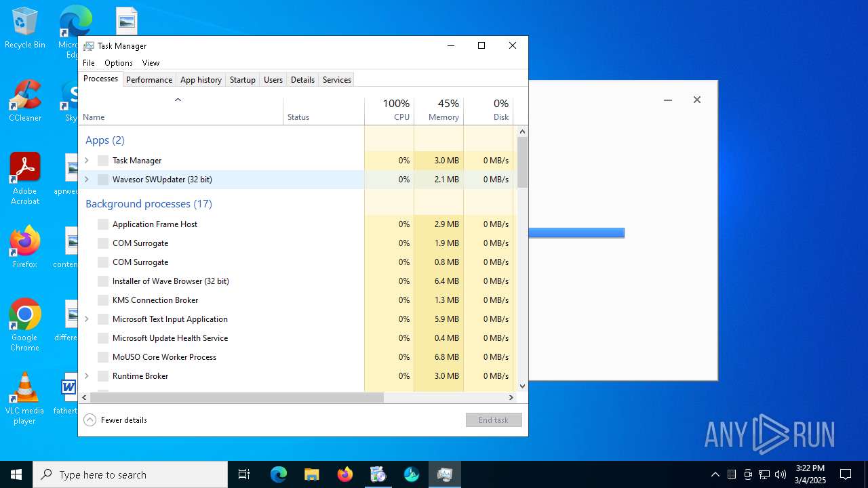Switch to the Details tab
This screenshot has width=868, height=488.
(x=302, y=80)
